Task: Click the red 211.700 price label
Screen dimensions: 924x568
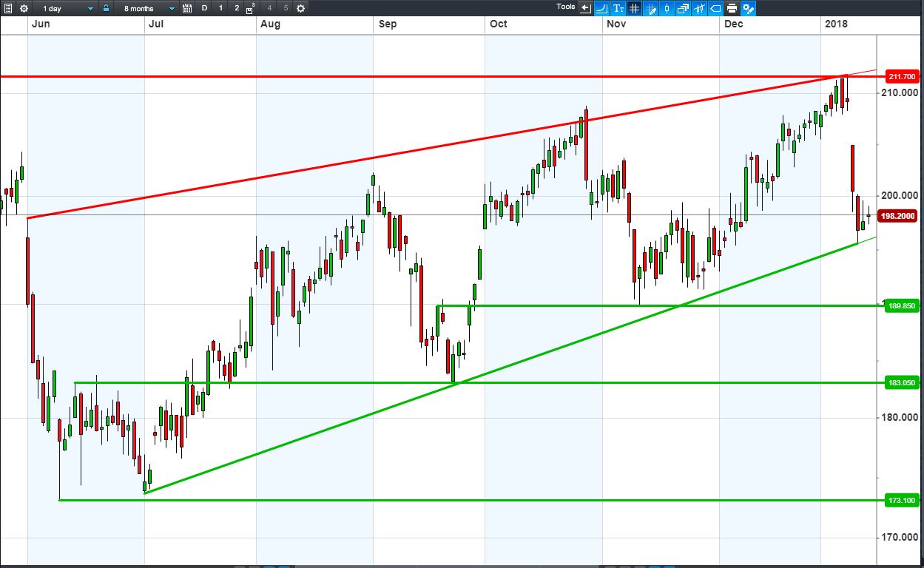Action: [x=903, y=76]
